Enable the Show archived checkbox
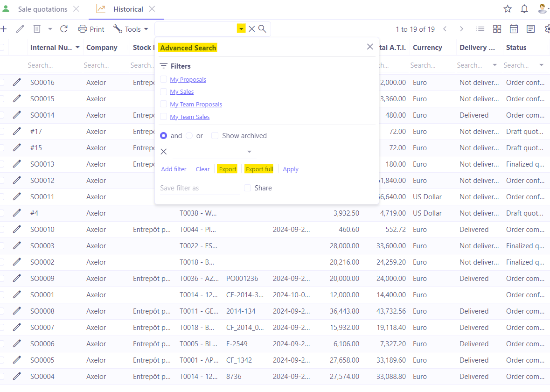 [215, 136]
